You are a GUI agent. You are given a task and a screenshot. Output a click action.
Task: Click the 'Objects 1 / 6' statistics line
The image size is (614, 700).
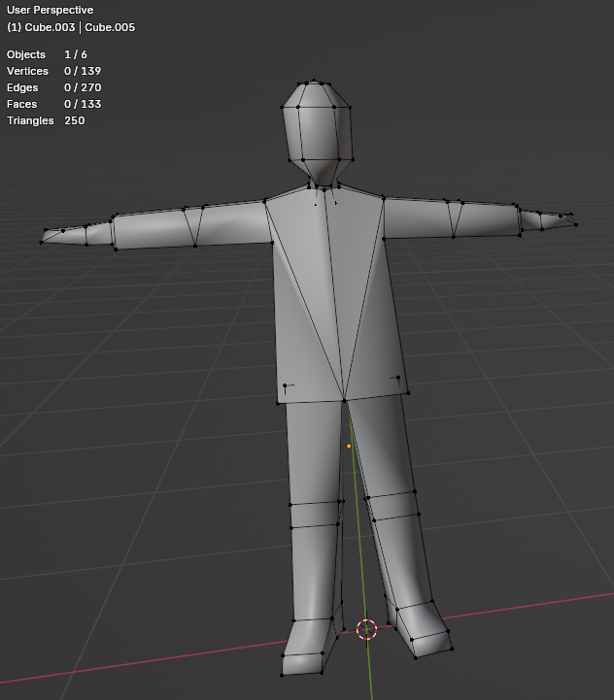pos(47,54)
